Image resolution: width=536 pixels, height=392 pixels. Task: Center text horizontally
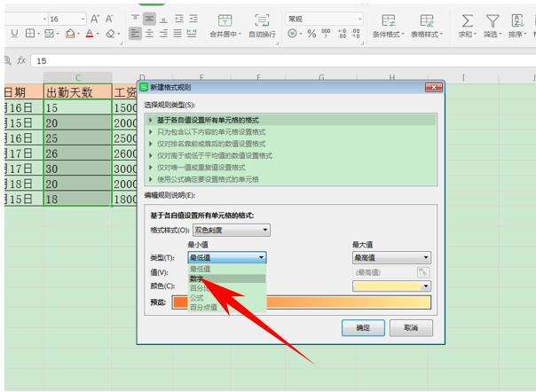[x=149, y=34]
